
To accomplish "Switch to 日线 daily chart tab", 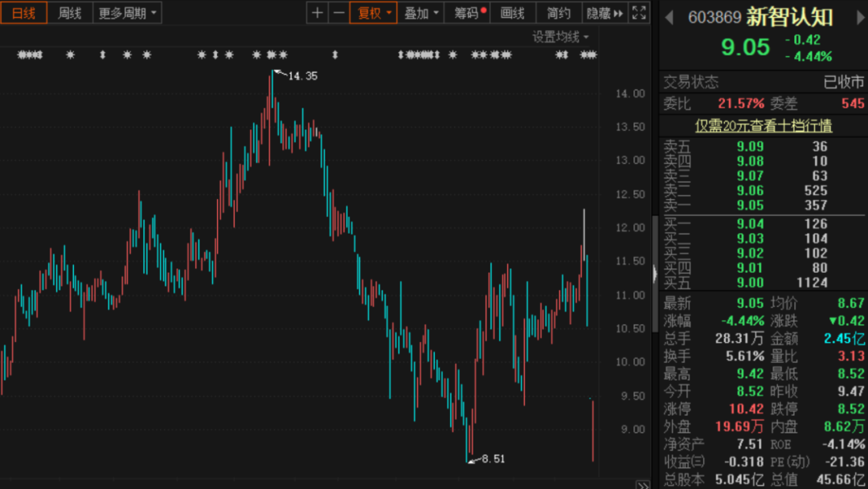I will pos(24,13).
